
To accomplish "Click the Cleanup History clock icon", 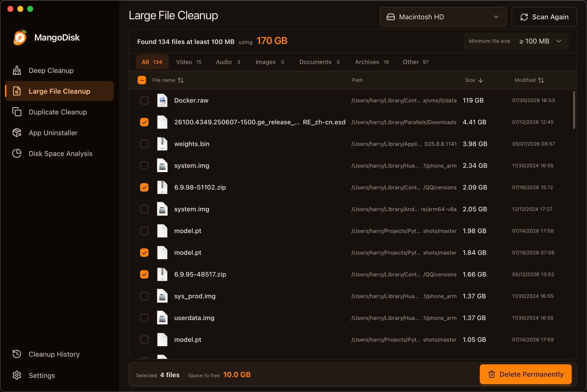I will 17,354.
